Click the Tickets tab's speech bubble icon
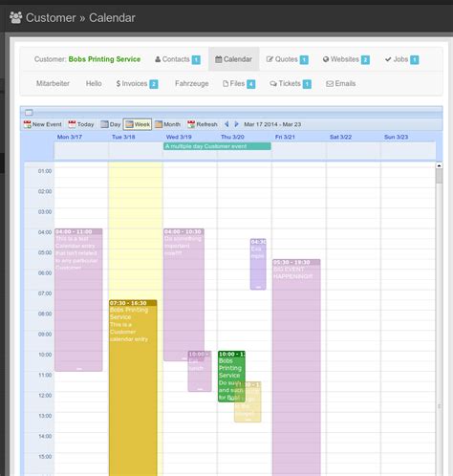453x476 pixels. click(x=273, y=84)
